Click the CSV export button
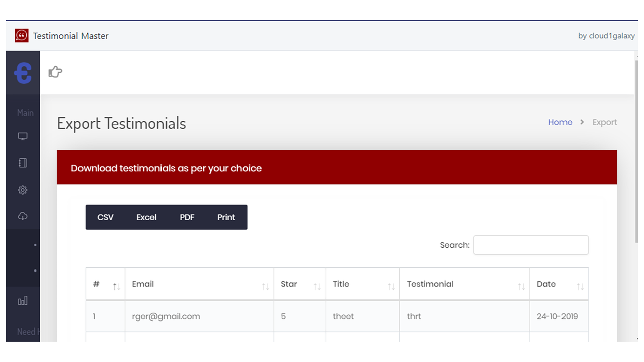 click(x=105, y=217)
